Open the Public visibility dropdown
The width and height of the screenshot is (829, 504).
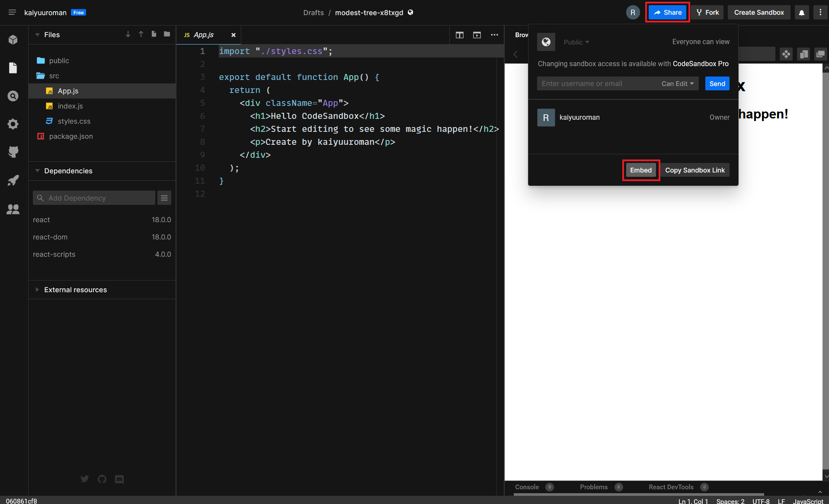[576, 42]
